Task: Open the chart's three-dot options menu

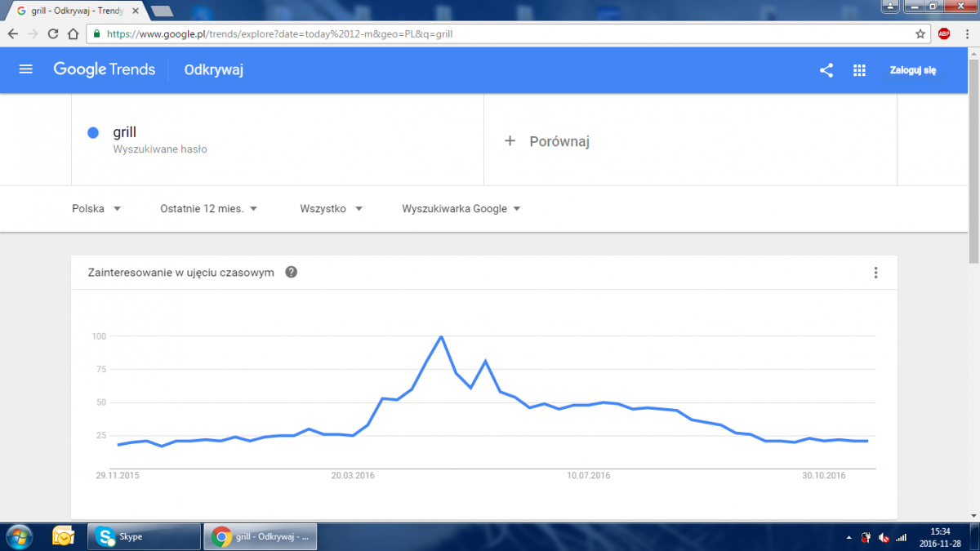Action: coord(875,273)
